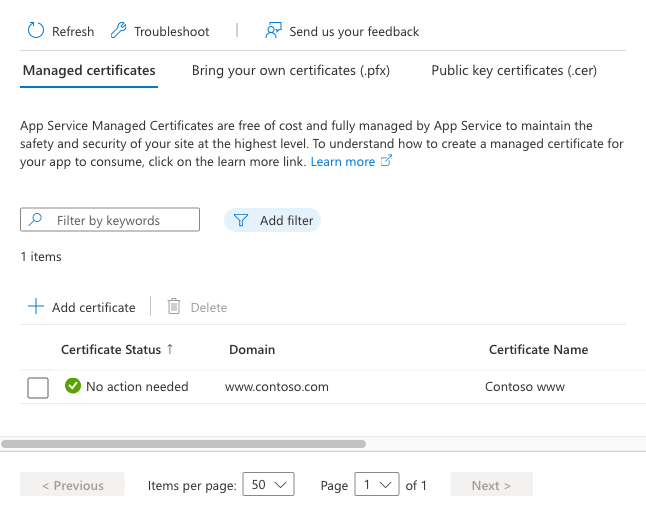646x516 pixels.
Task: Click the funnel icon on Add filter
Action: pos(241,220)
